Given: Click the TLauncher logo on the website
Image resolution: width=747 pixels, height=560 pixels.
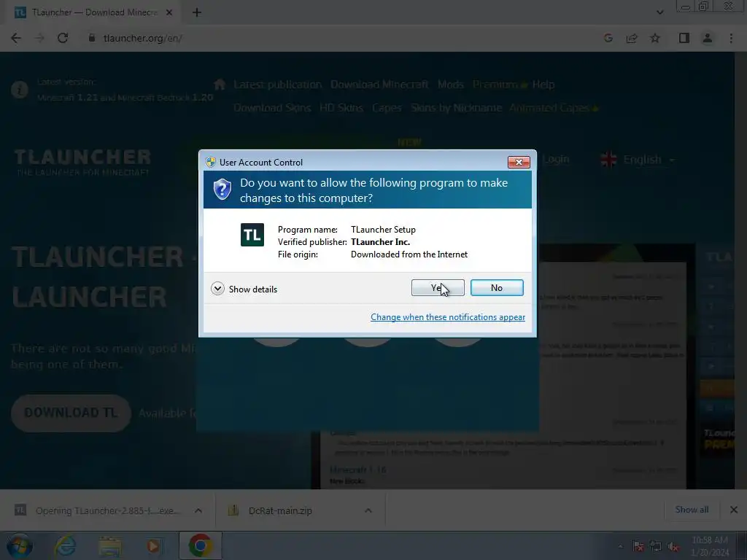Looking at the screenshot, I should click(x=82, y=162).
